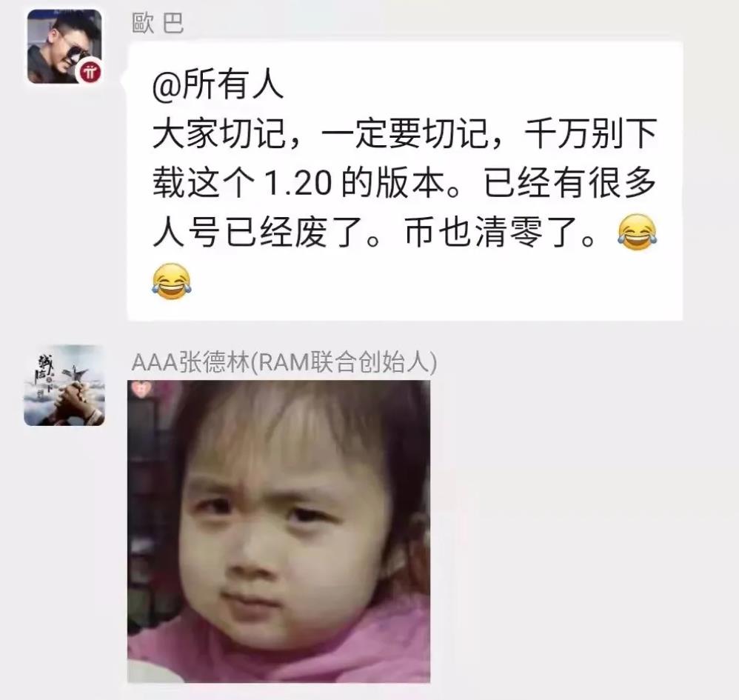
Task: Open AAA张德林's clasped-hands avatar
Action: coord(64,386)
